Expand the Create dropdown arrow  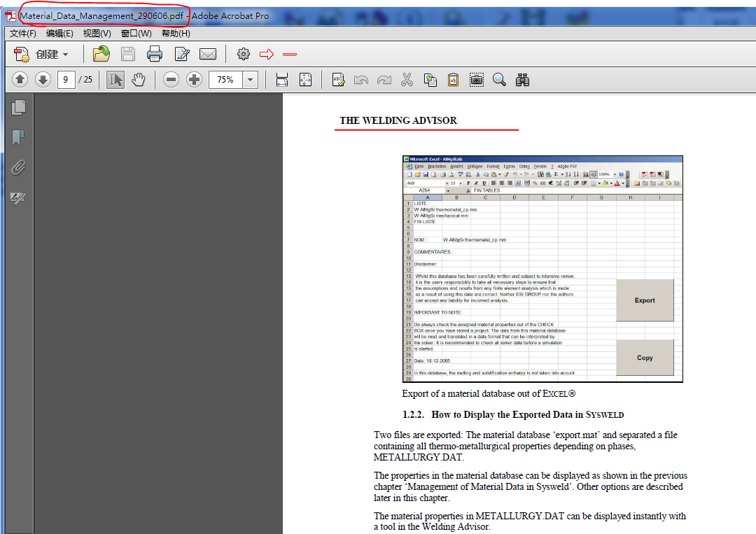[66, 55]
